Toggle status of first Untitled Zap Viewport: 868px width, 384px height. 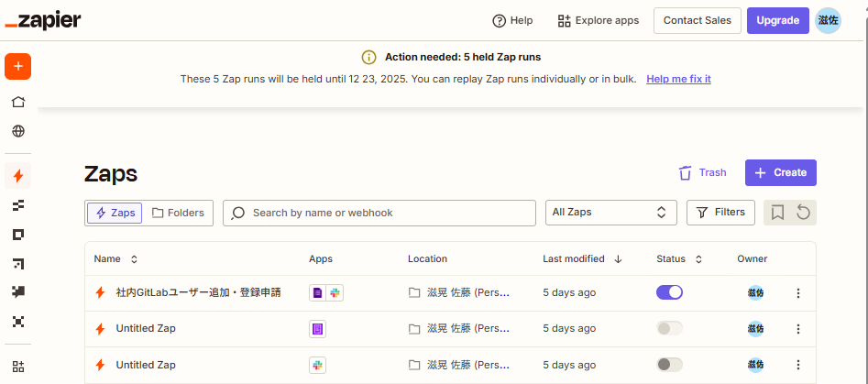[x=670, y=328]
